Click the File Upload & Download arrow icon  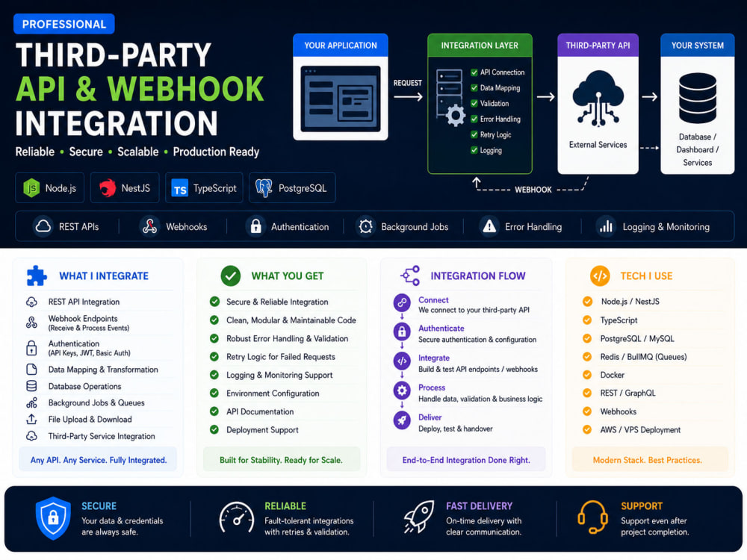coord(31,419)
